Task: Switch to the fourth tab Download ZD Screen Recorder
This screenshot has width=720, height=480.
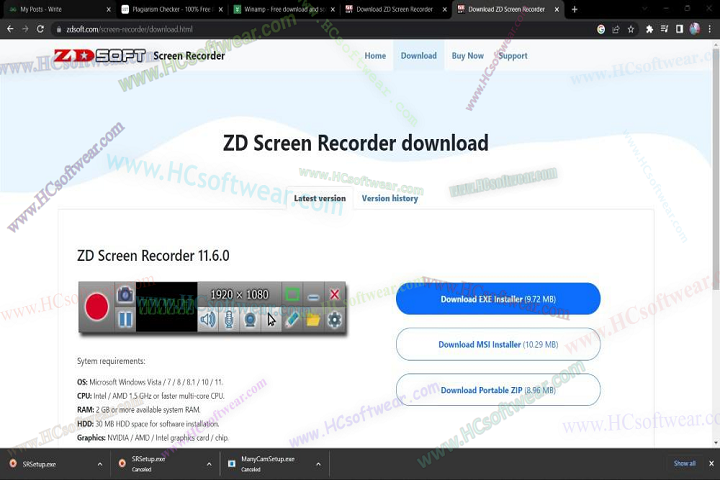Action: 396,9
